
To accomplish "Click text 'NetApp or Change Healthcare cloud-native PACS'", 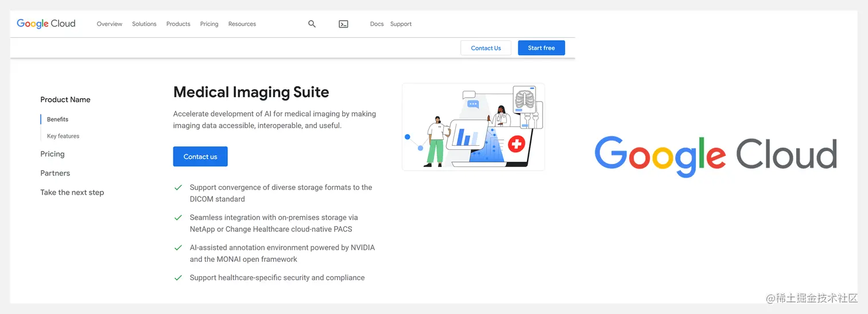I will (271, 229).
